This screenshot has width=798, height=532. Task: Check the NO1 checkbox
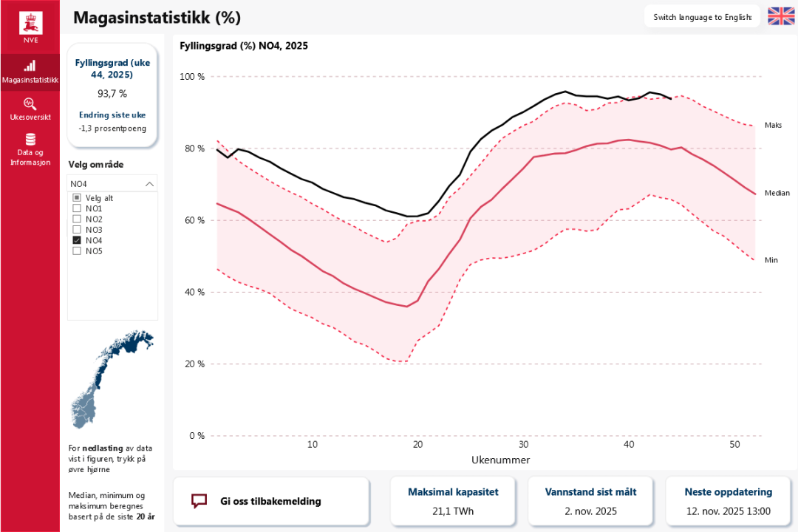[77, 208]
